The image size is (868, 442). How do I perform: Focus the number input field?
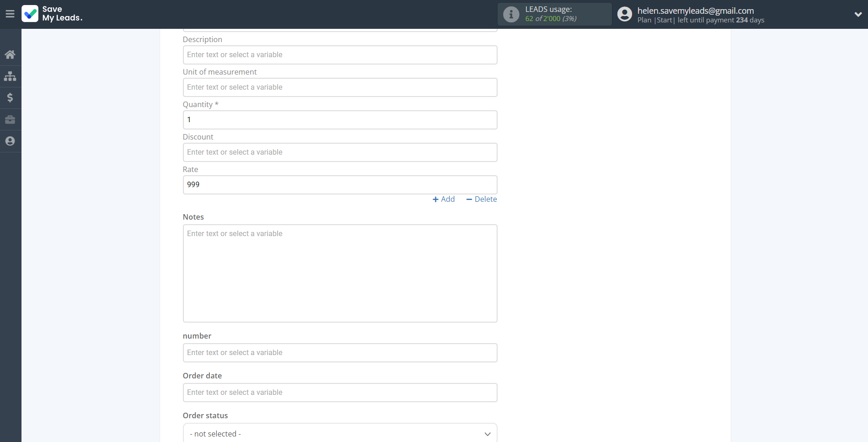[x=340, y=353]
